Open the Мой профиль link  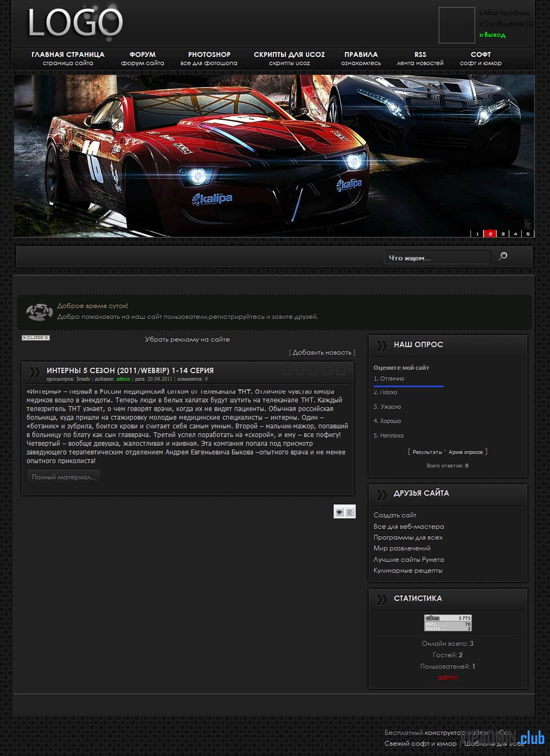pos(504,13)
